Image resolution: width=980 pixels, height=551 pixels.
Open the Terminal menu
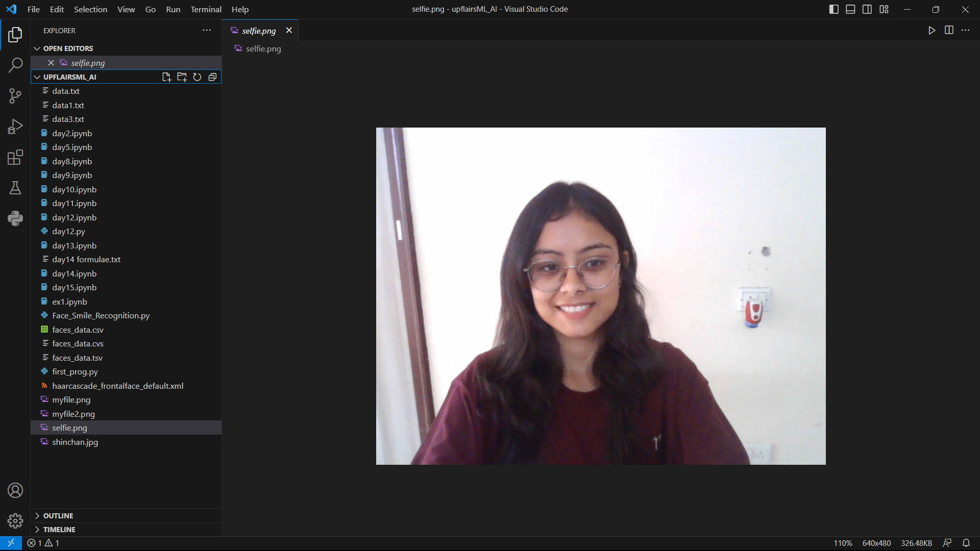(206, 9)
